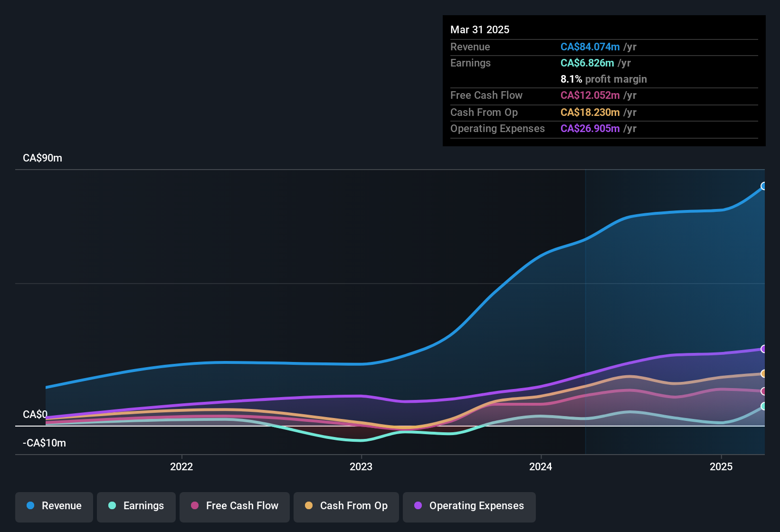Click the Earnings line endpoint marker
Viewport: 780px width, 532px height.
[x=764, y=406]
